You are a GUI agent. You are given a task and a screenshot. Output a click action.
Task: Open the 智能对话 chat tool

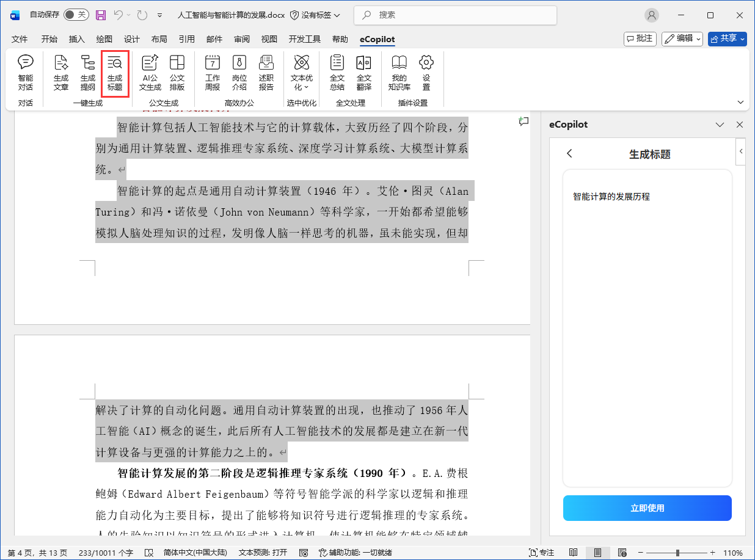26,73
